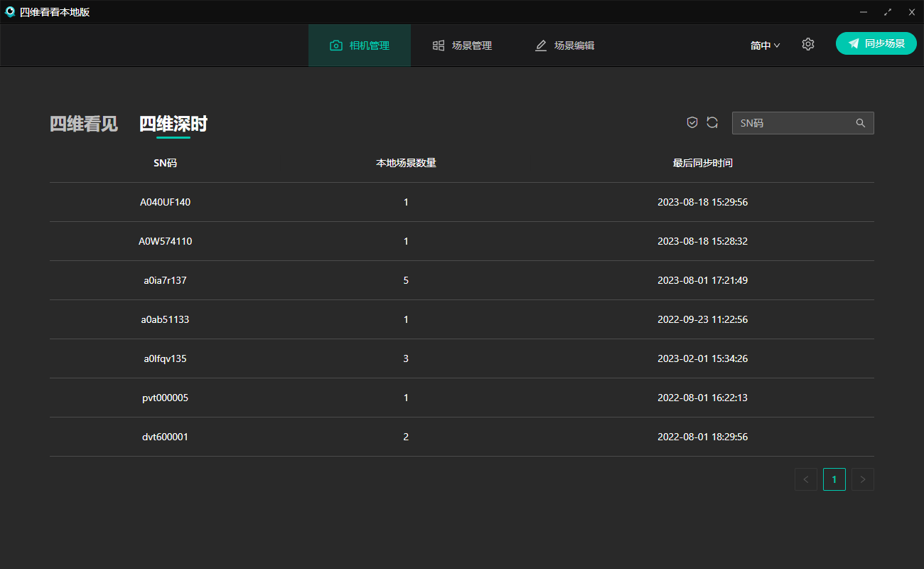Select the row with SN A040UF140
Screen dimensions: 924x569
(165, 202)
